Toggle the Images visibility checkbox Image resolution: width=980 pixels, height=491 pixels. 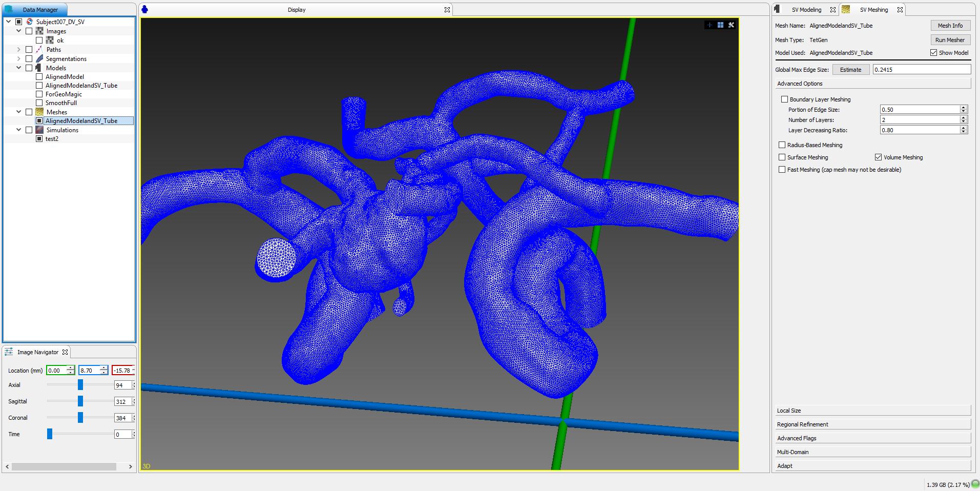click(29, 31)
